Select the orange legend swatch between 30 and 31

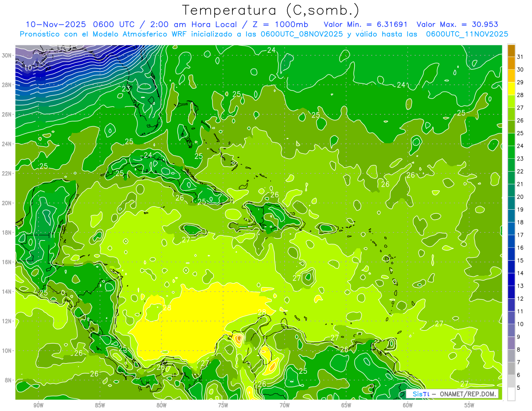(511, 63)
